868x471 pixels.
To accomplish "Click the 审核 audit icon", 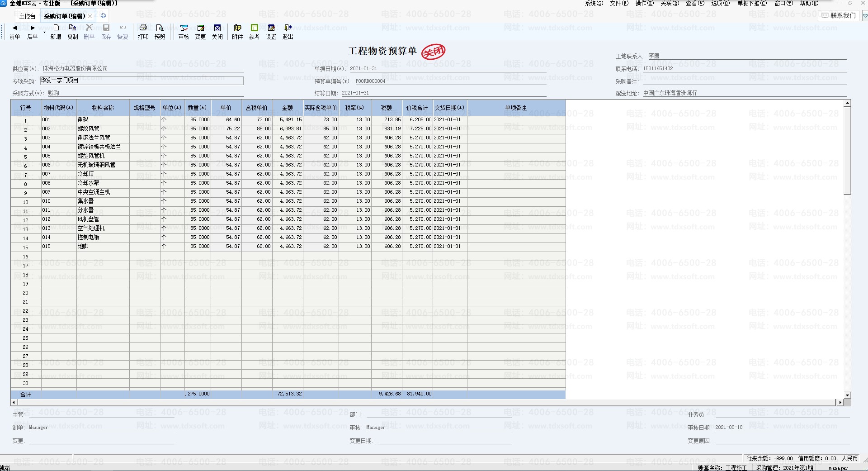I will point(184,32).
